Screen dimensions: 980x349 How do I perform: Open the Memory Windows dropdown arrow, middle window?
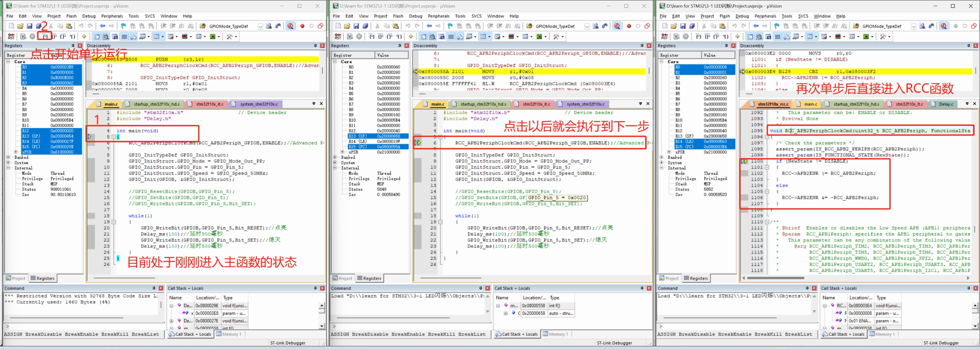coord(489,36)
